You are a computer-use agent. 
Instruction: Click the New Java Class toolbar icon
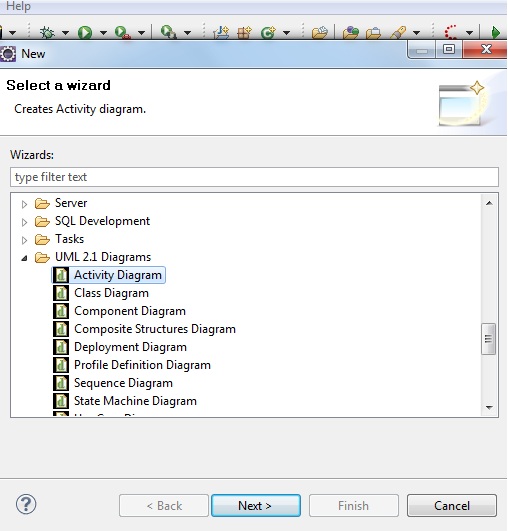(268, 33)
